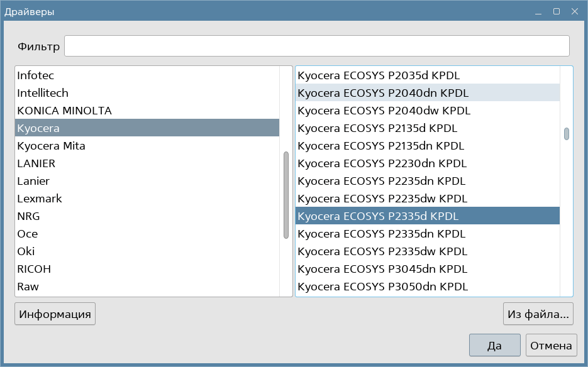Pick Kyocera ECOSYS P2235dw KPDL driver

(382, 199)
